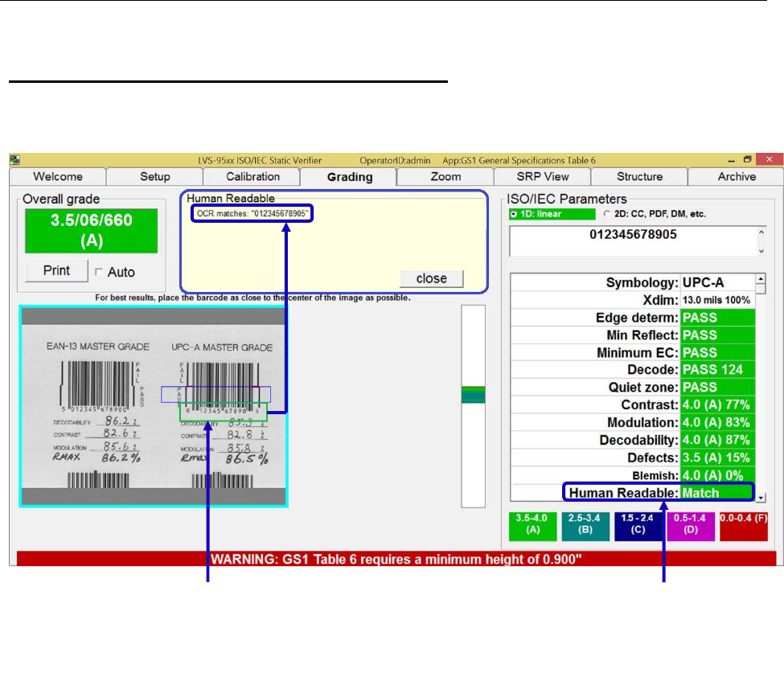Click the application icon in title bar

tap(14, 160)
